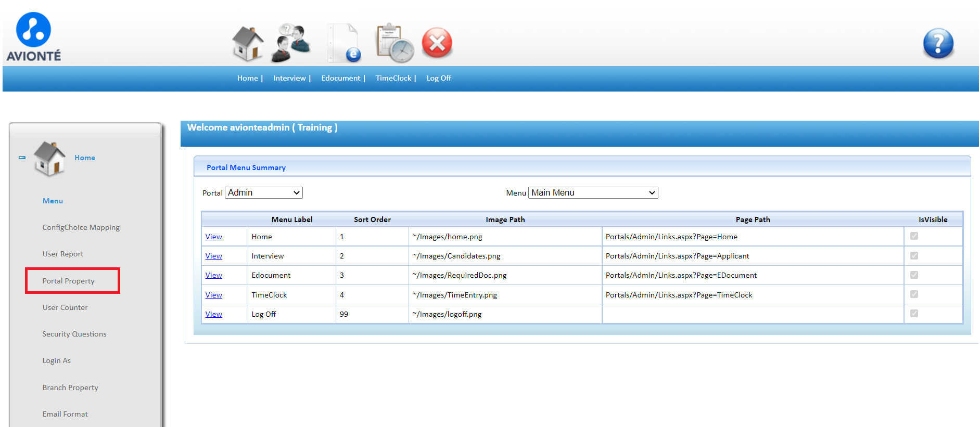Toggle IsVisible checkbox for Log Off row
The width and height of the screenshot is (980, 427).
tap(914, 313)
